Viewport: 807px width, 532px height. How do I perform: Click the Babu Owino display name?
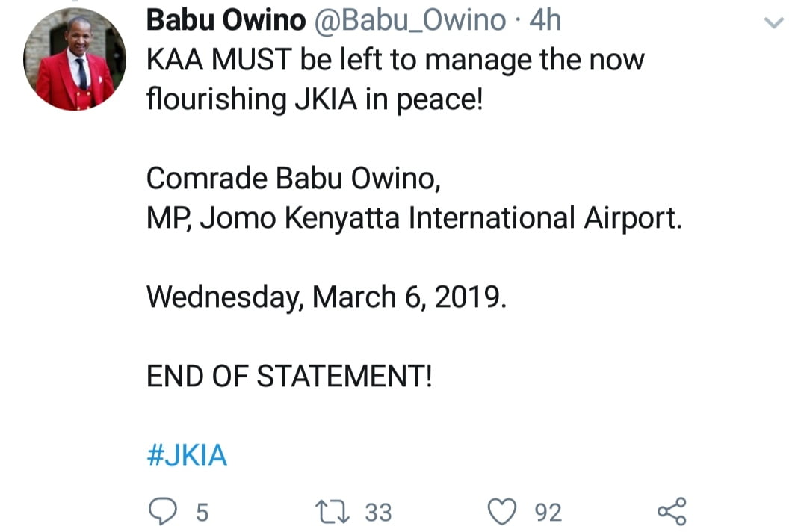click(x=226, y=21)
